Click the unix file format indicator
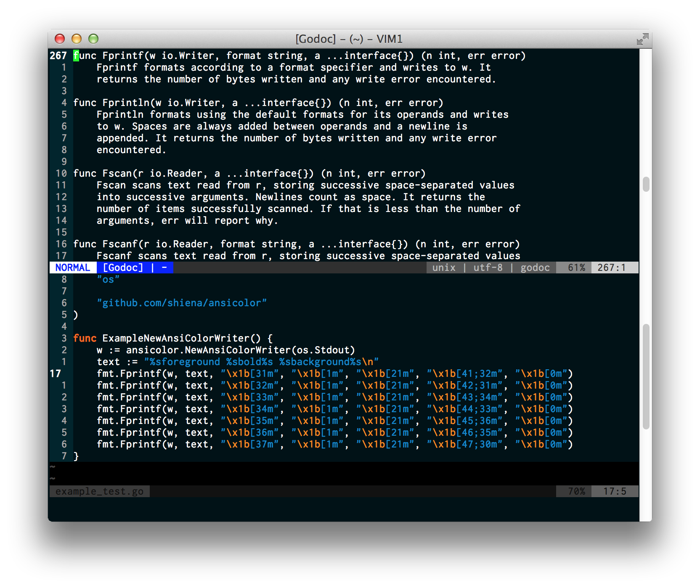The width and height of the screenshot is (700, 588). coord(444,268)
